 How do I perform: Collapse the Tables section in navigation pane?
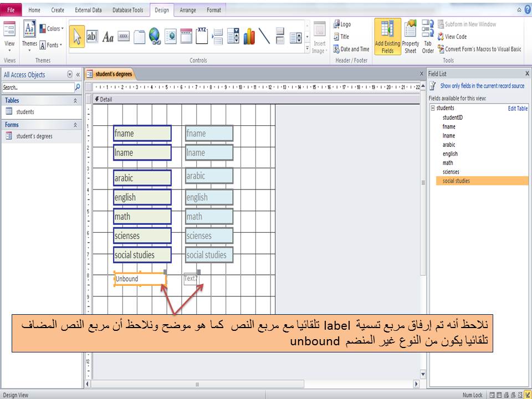click(75, 100)
